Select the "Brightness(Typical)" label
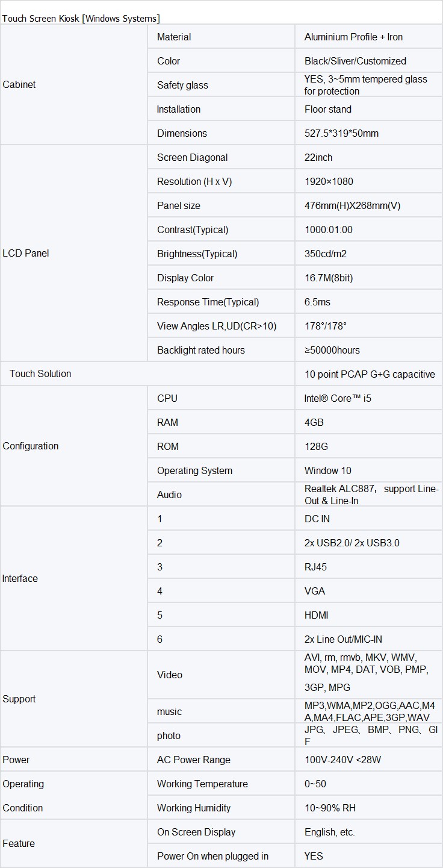Viewport: 443px width, 868px height. coord(197,254)
